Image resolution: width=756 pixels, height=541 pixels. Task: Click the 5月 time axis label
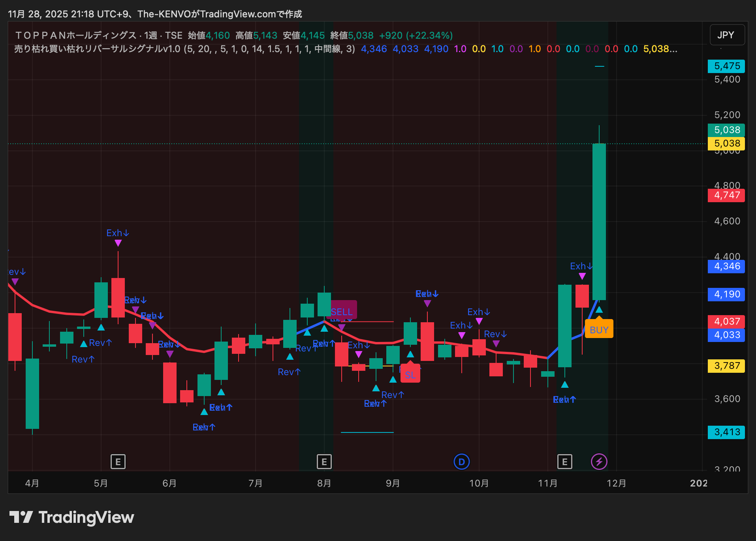101,483
